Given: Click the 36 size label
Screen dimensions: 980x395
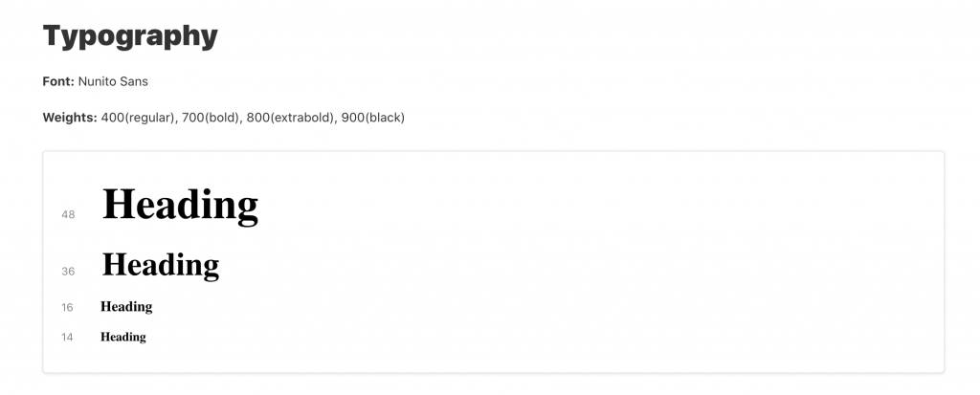Looking at the screenshot, I should (x=68, y=272).
